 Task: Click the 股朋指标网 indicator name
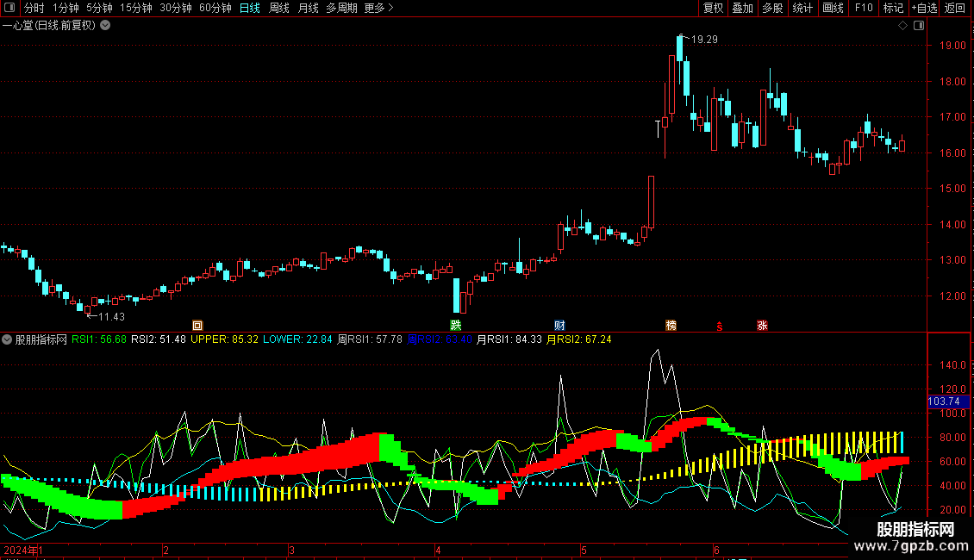point(41,339)
